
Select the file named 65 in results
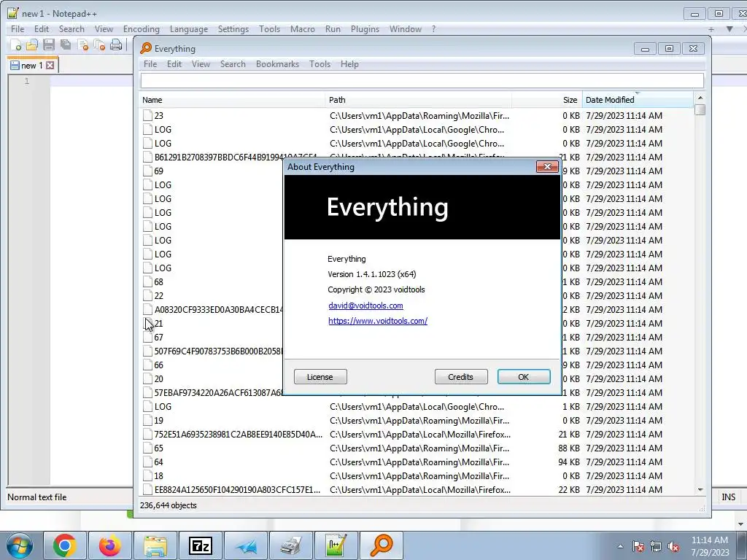tap(158, 448)
